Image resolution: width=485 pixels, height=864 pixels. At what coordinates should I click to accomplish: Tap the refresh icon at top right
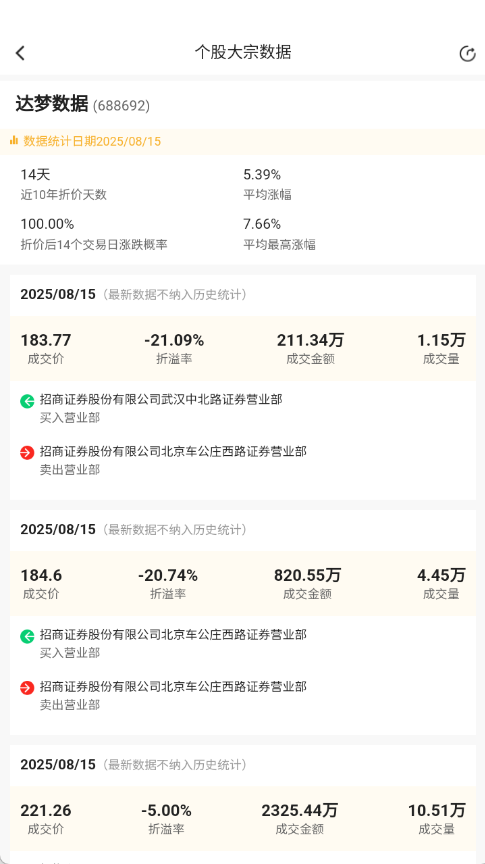[x=467, y=53]
